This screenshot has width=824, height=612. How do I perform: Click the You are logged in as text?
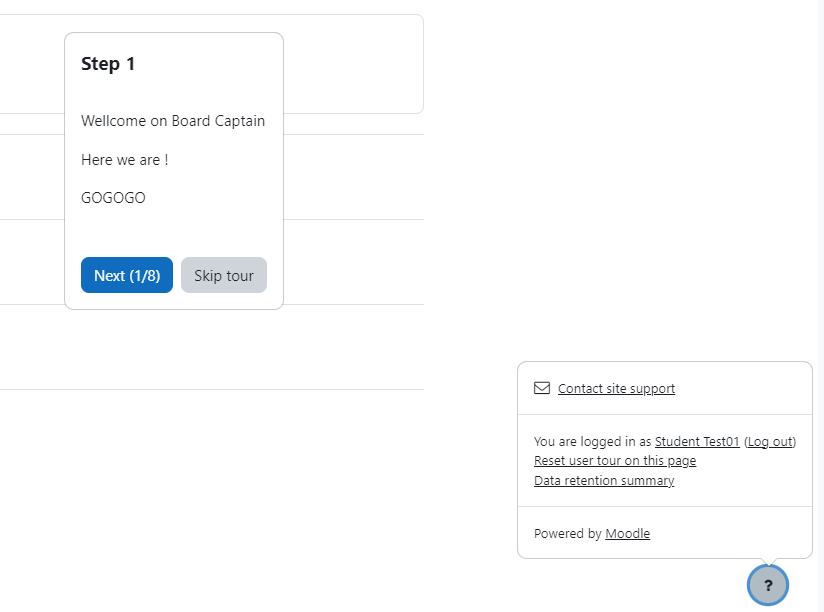click(592, 441)
